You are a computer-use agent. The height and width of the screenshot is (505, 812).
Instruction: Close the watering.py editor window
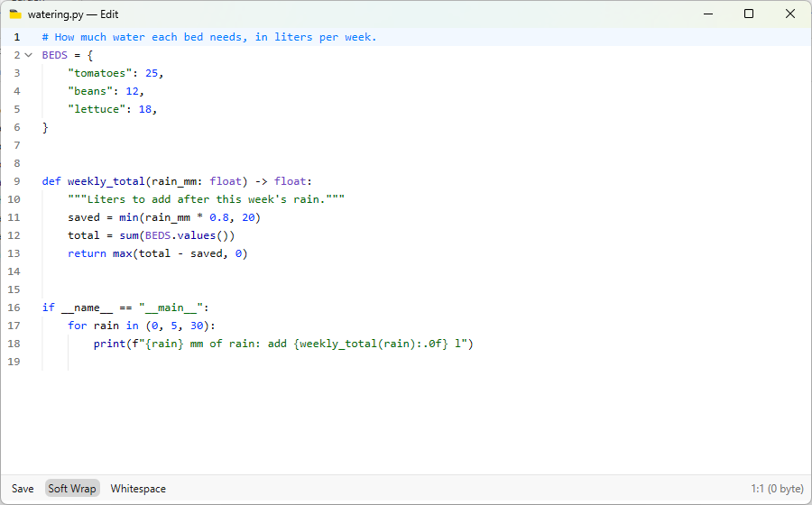point(790,14)
